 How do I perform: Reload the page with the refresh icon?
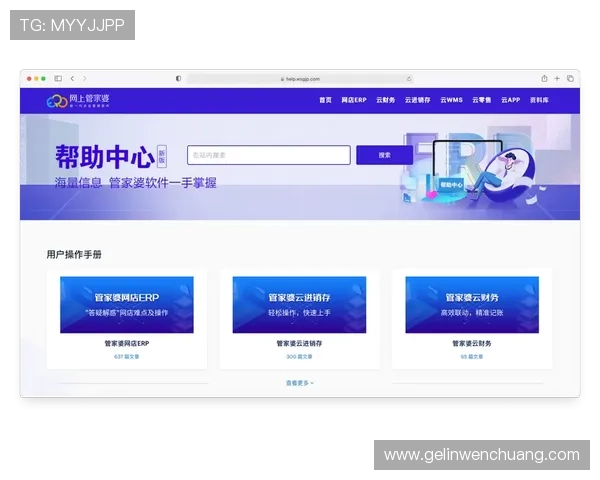click(x=409, y=79)
